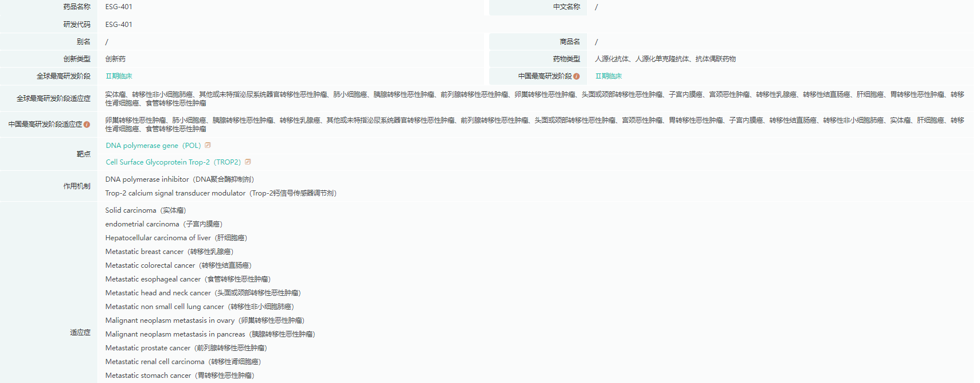The width and height of the screenshot is (980, 383).
Task: Click the 中文名称 field label
Action: point(567,7)
